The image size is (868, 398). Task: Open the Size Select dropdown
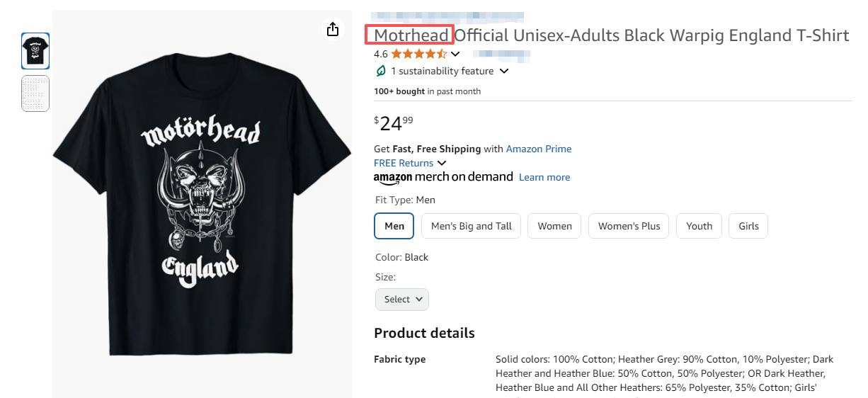pos(402,300)
